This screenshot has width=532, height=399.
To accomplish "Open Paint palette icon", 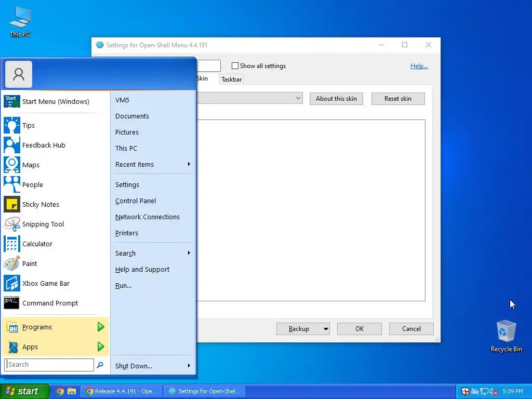I will coord(12,263).
